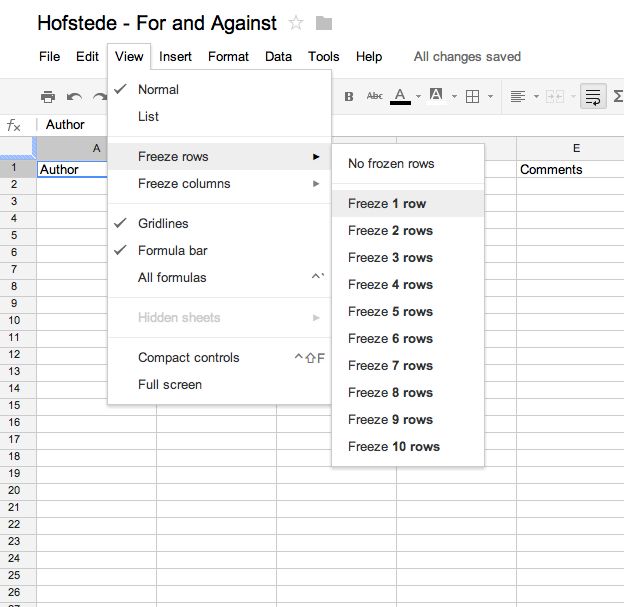This screenshot has height=607, width=624.
Task: Toggle the Wrap text button
Action: coord(593,96)
